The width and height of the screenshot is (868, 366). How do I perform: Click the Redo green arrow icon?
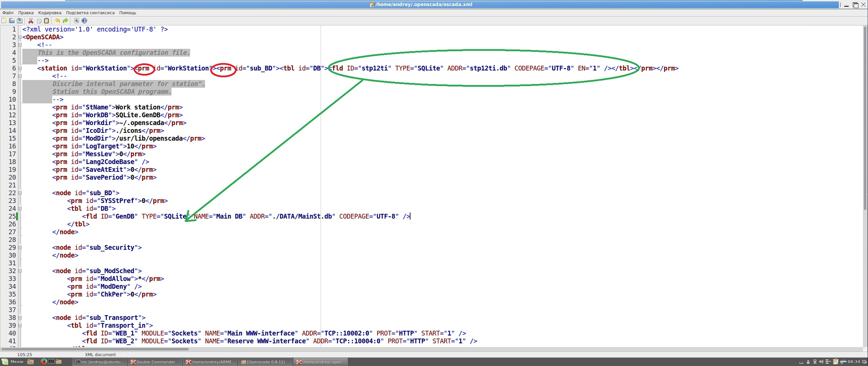[65, 21]
